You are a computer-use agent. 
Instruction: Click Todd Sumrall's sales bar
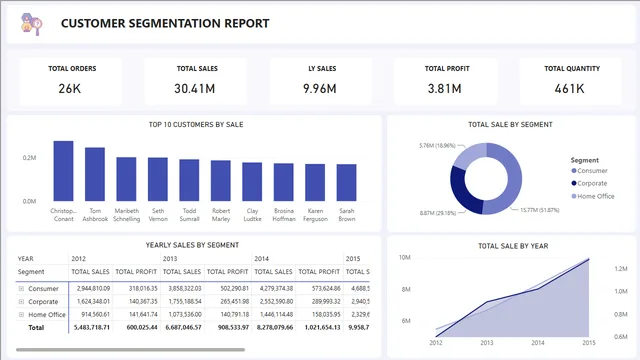point(189,180)
